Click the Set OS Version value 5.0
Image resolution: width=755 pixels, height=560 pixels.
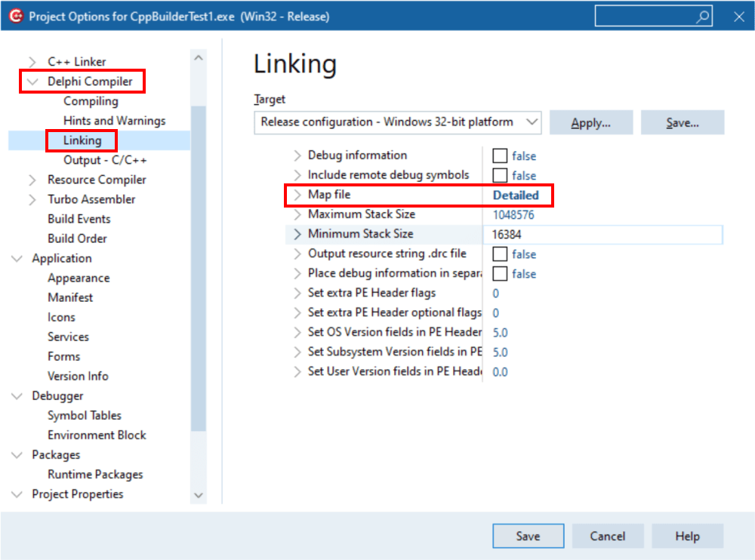click(500, 333)
